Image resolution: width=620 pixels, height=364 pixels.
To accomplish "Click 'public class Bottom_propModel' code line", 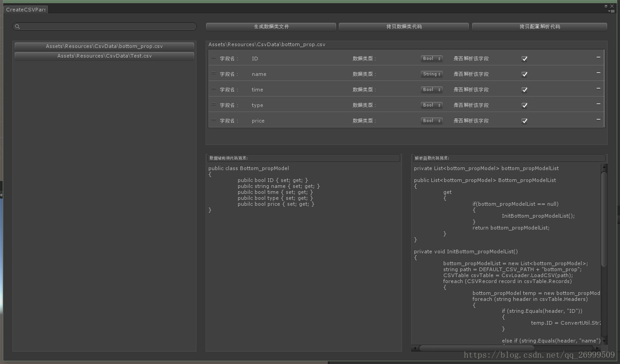I will 249,168.
